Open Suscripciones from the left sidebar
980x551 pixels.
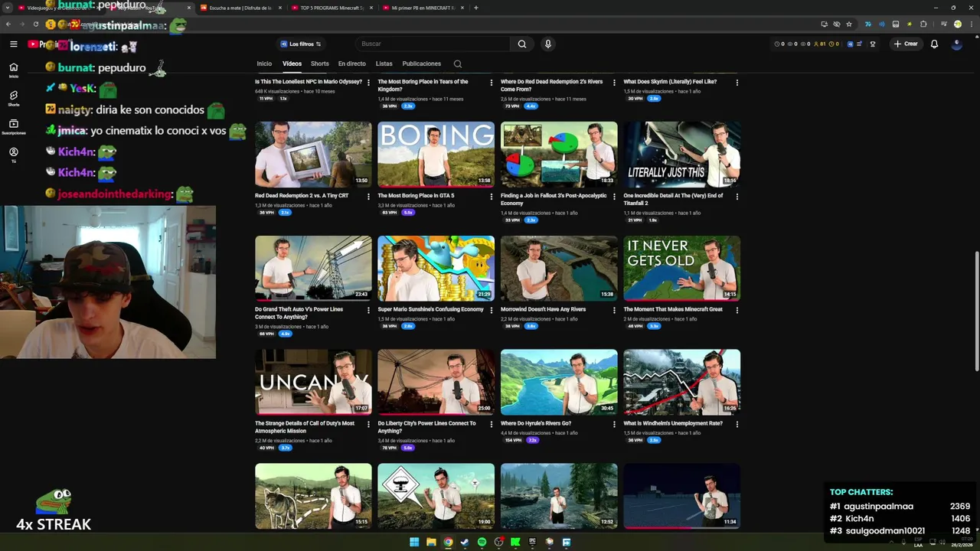[13, 126]
